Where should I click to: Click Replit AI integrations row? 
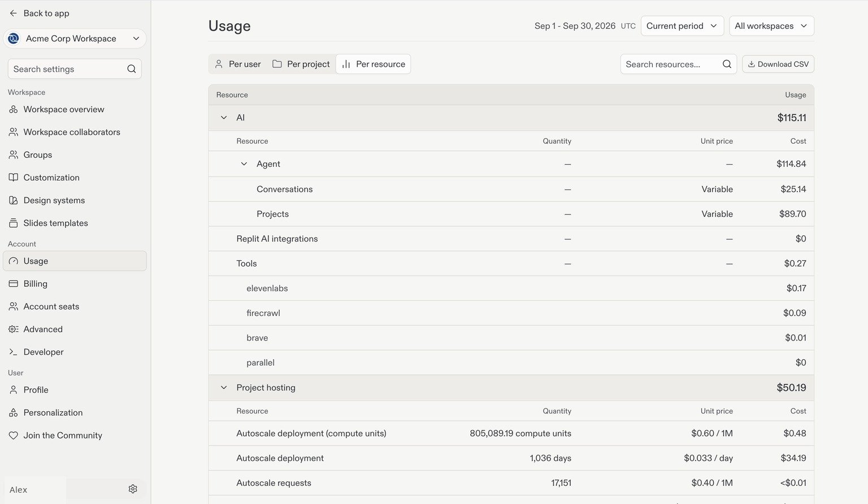(x=511, y=239)
